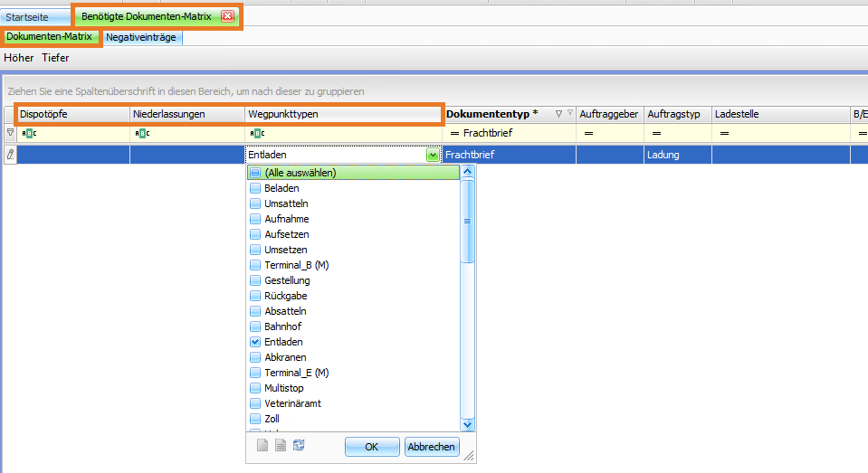This screenshot has height=473, width=868.
Task: Click the refresh icon in dropdown footer
Action: coord(299,446)
